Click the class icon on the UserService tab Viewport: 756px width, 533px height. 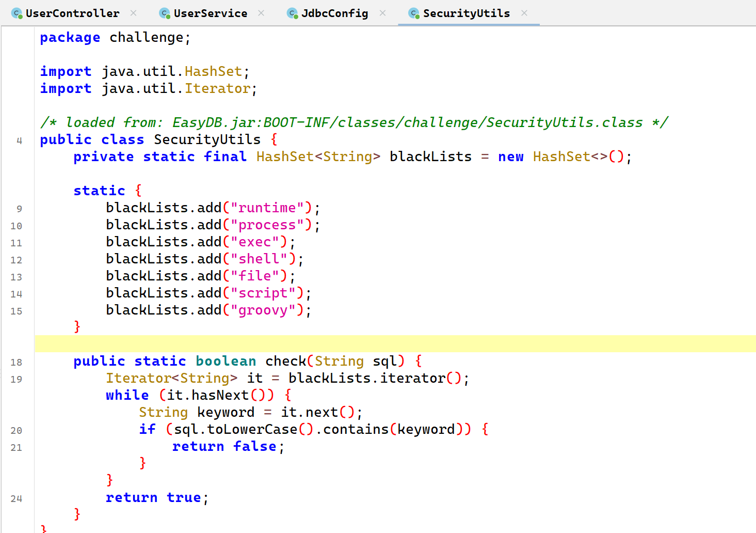coord(165,13)
